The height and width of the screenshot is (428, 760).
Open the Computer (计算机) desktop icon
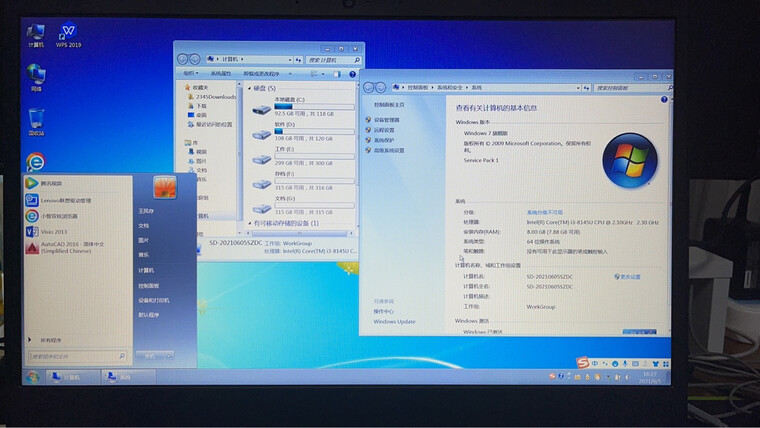36,36
